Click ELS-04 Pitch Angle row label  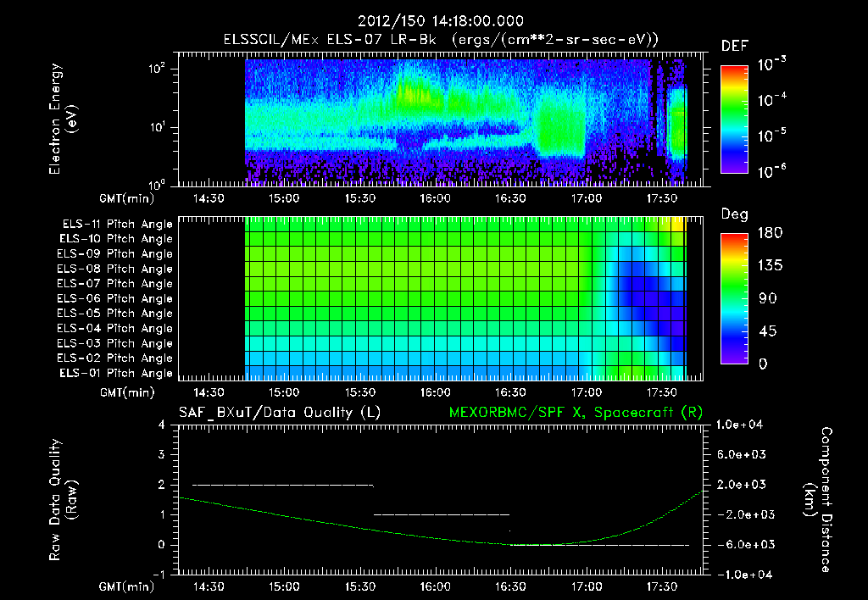(114, 329)
